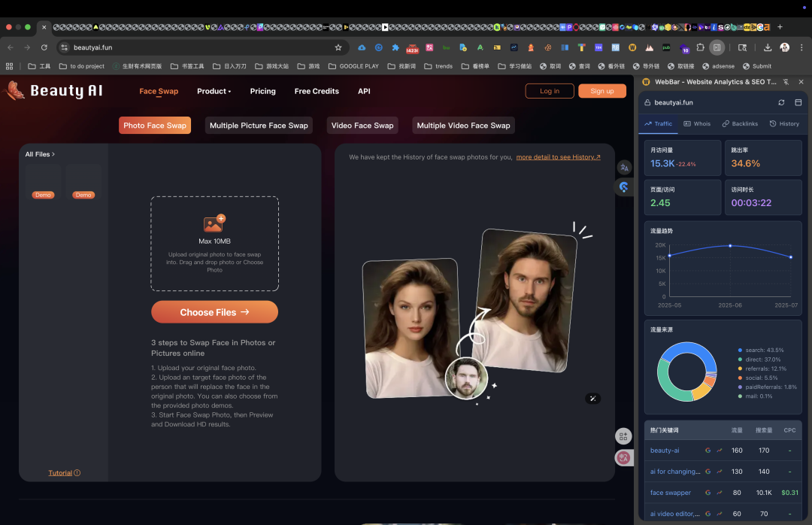Open the Chrome profile avatar
Screen dimensions: 812x525
784,47
